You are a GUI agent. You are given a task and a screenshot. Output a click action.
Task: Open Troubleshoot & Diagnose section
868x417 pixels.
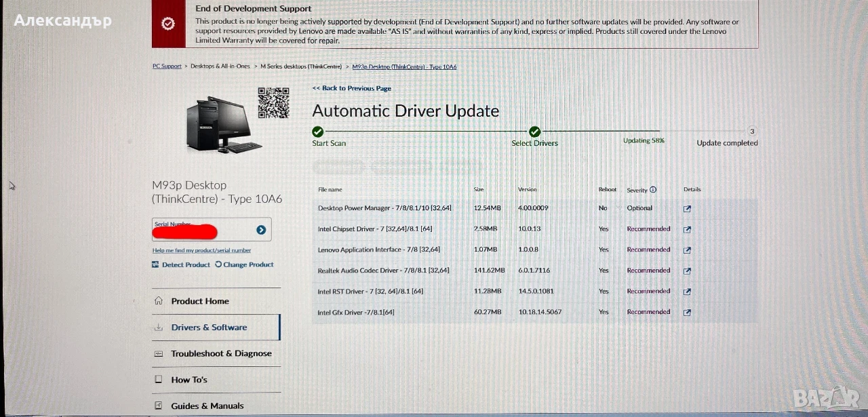221,354
